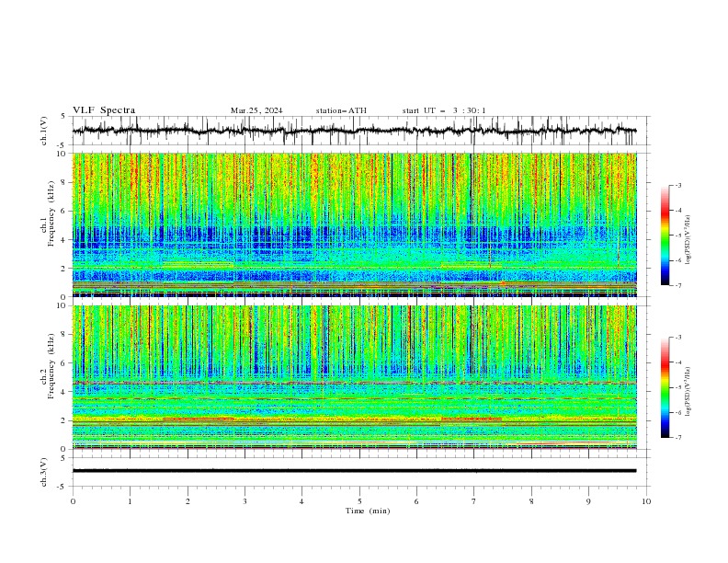Click the "Time (min)" axis label

point(368,511)
